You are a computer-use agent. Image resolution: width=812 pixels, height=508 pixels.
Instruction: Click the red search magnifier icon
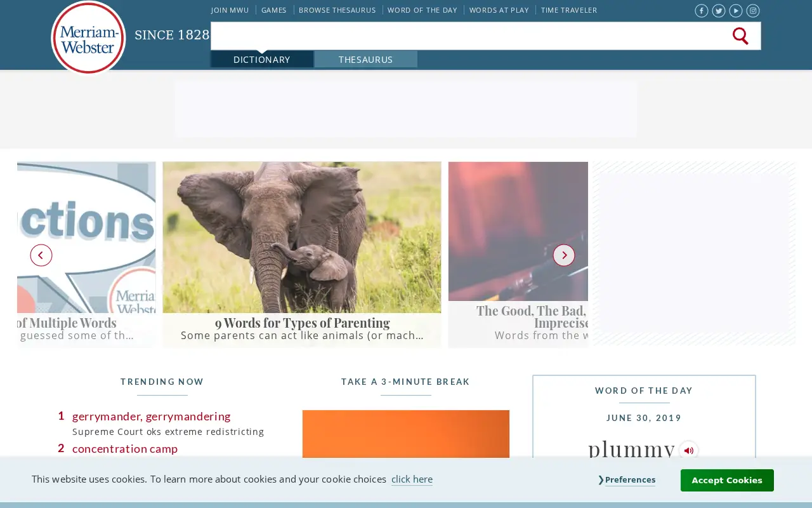740,36
